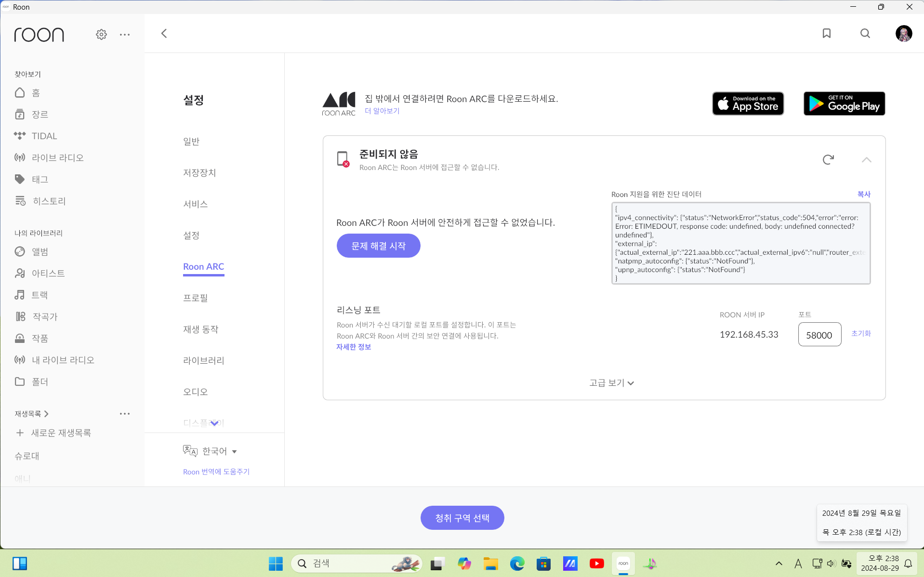Select 저장장치 settings tab
Viewport: 924px width, 577px height.
click(199, 172)
